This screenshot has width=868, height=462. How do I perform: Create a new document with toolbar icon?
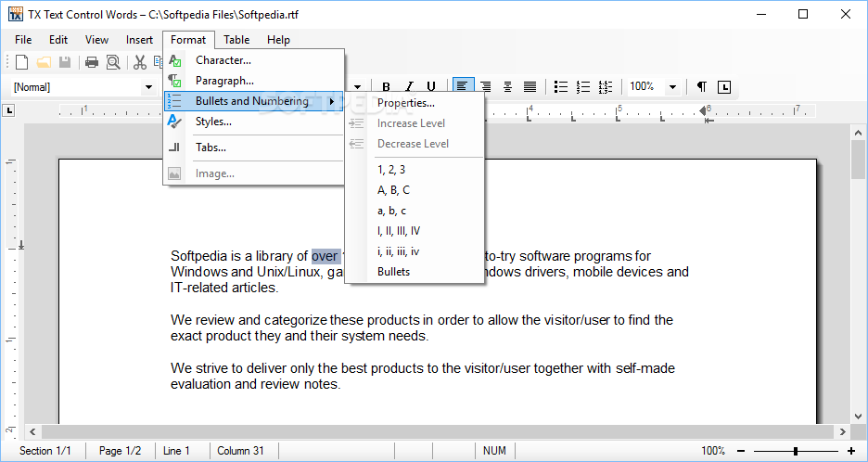click(21, 62)
